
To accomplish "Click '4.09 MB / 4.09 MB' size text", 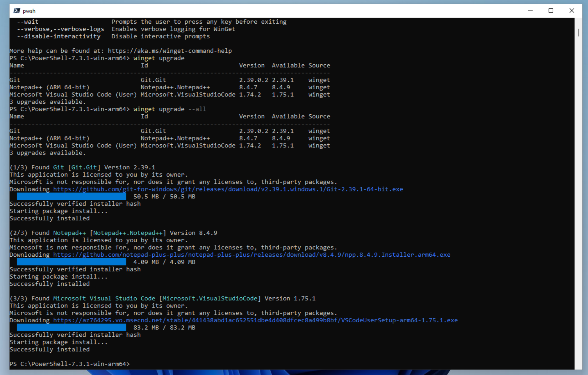I will click(x=164, y=262).
